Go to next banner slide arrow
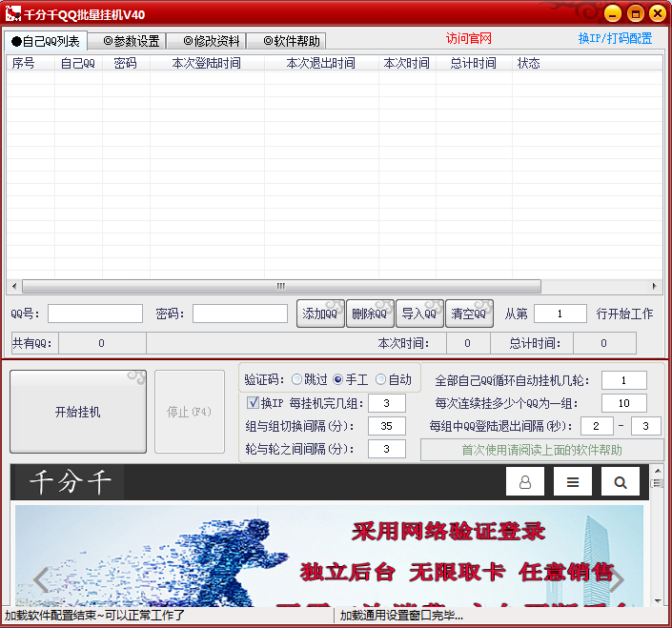Screen dimensions: 672x628 (617, 579)
